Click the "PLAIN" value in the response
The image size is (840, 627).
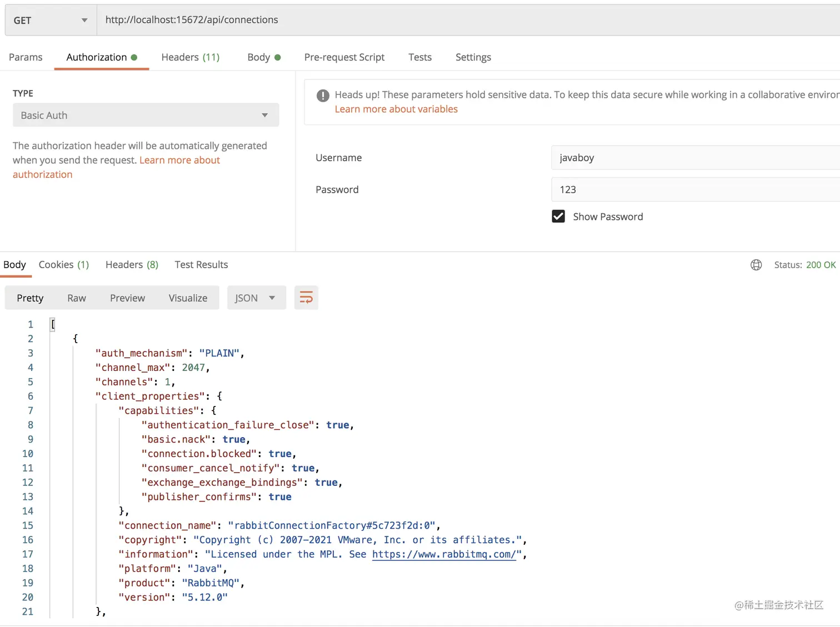point(219,353)
